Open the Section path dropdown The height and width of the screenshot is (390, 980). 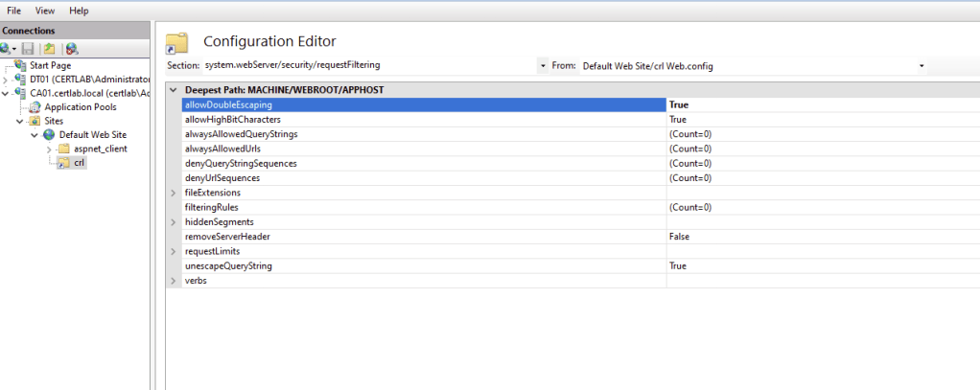click(543, 66)
